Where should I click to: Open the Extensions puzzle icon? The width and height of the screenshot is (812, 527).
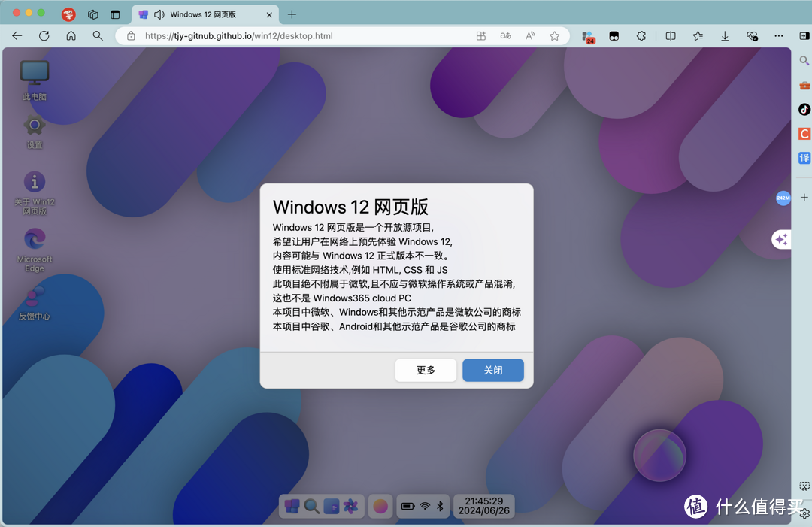[x=641, y=36]
